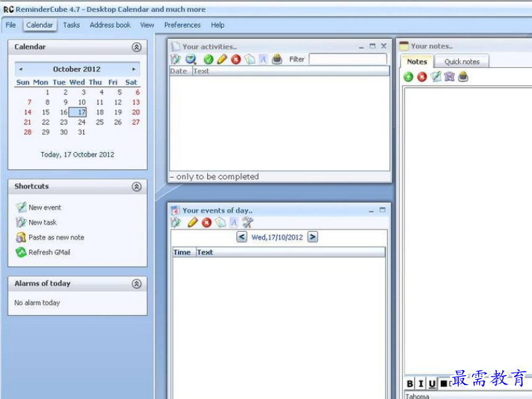This screenshot has height=399, width=532.
Task: Maximize the Your events of day panel
Action: (x=382, y=210)
